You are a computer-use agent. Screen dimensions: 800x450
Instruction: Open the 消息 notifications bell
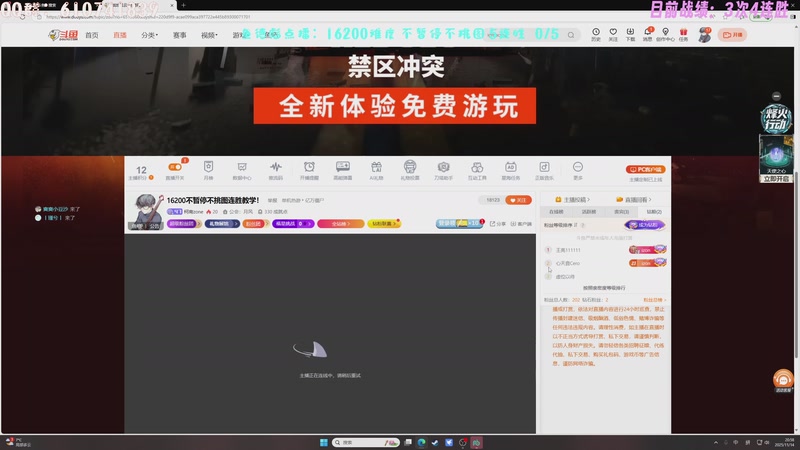pyautogui.click(x=648, y=34)
